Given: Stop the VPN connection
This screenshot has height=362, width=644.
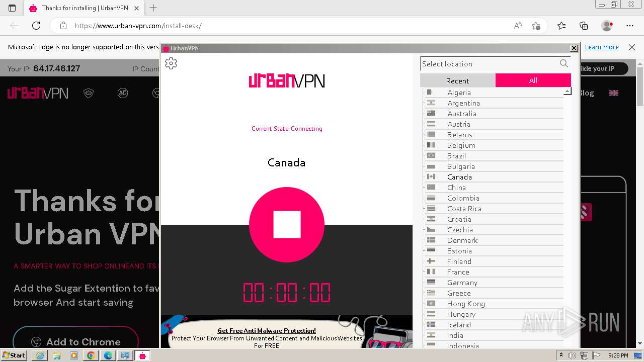Looking at the screenshot, I should pos(287,224).
